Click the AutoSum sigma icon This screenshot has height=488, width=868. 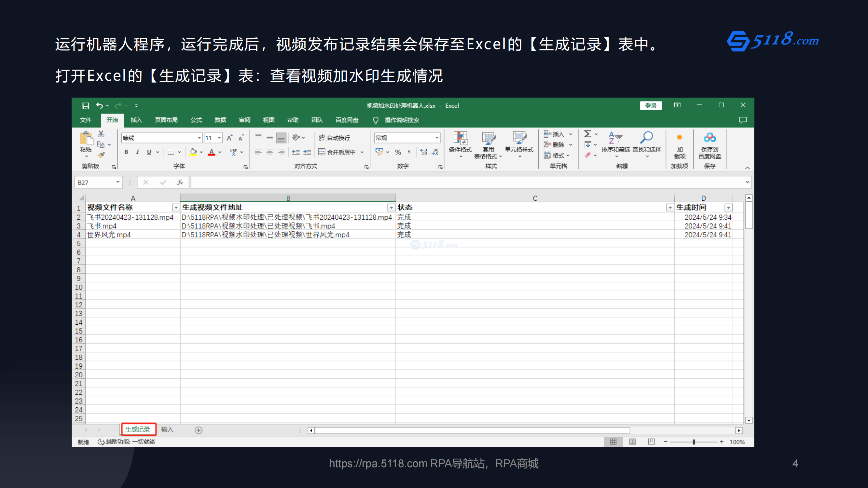click(x=588, y=134)
